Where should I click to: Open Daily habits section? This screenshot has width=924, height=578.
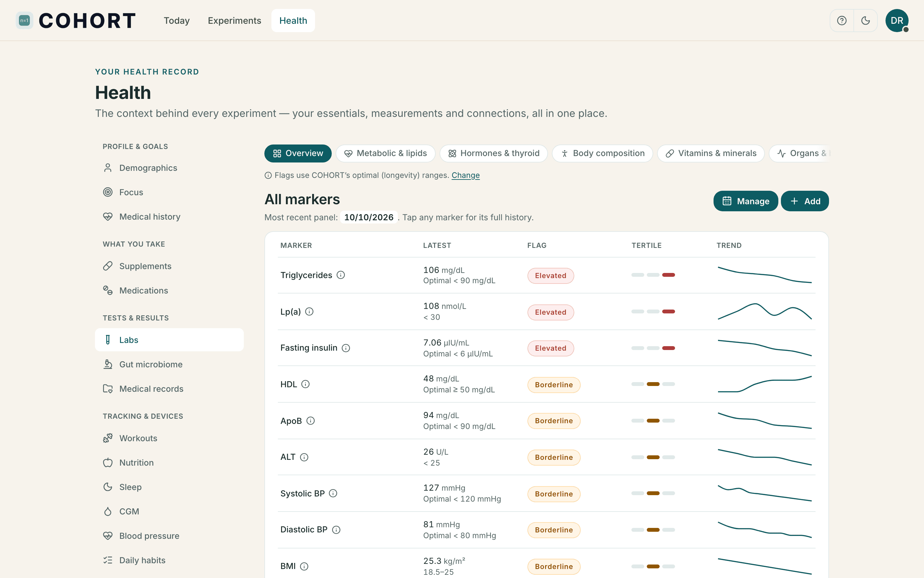[x=169, y=560]
